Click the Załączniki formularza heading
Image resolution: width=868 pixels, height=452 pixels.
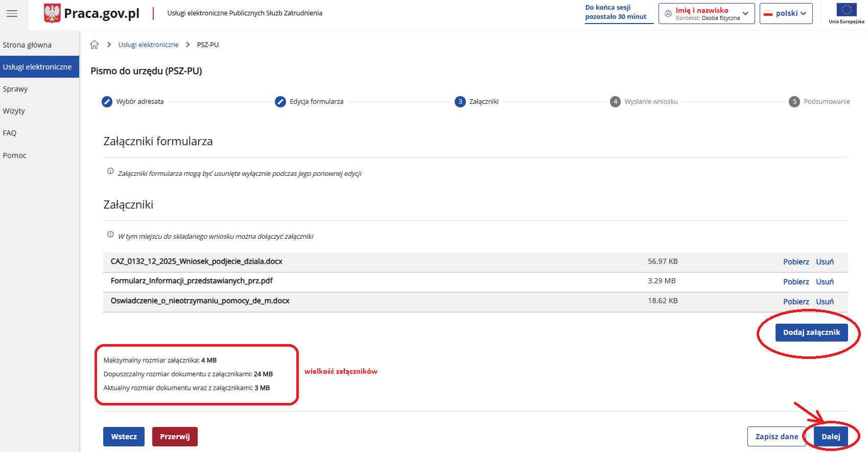click(x=158, y=141)
